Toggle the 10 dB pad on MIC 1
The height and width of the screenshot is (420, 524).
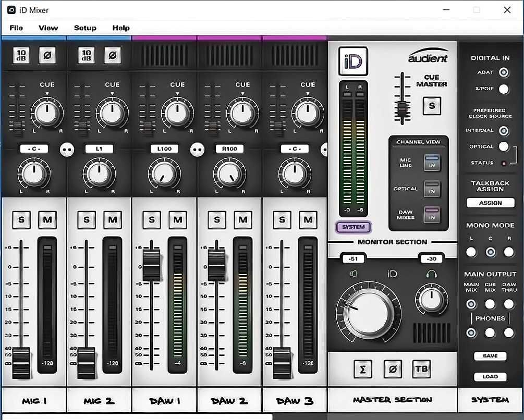(x=21, y=55)
